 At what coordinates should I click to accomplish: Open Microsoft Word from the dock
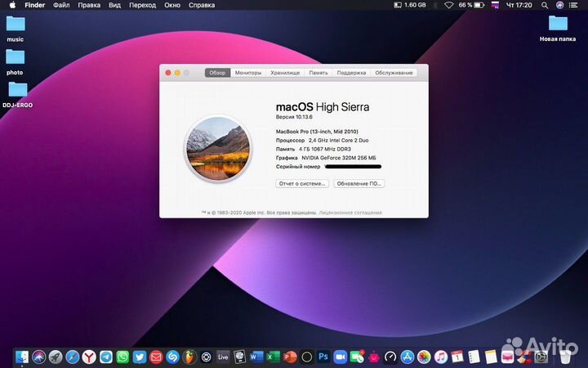tap(256, 357)
